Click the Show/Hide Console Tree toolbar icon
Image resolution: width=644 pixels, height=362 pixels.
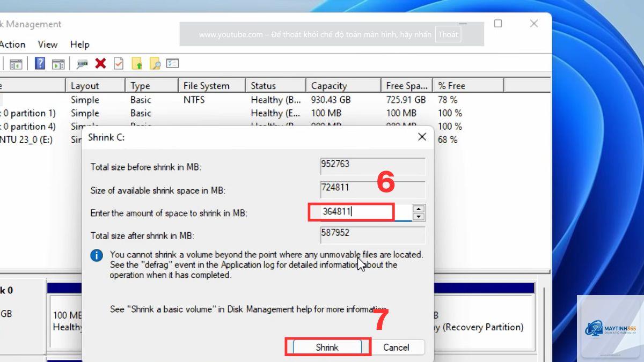(x=16, y=64)
